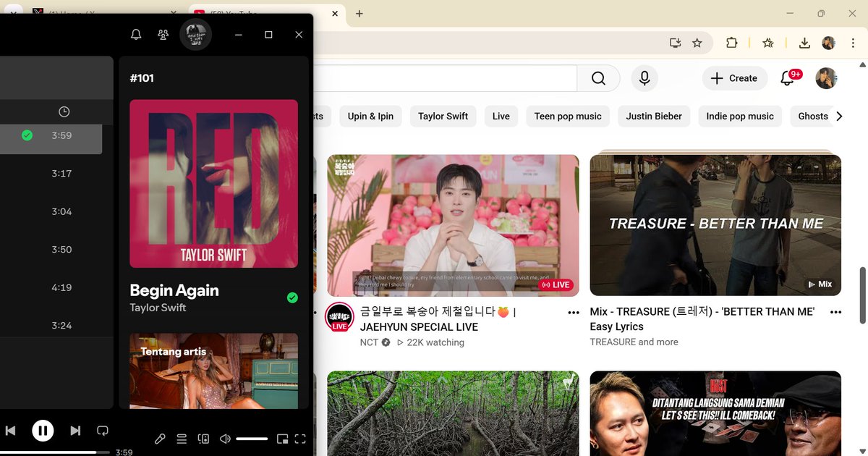Open the Tentang artis card

coord(213,371)
